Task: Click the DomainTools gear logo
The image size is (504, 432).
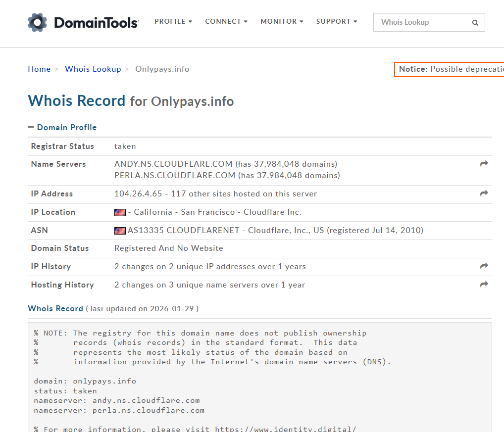Action: (x=38, y=22)
